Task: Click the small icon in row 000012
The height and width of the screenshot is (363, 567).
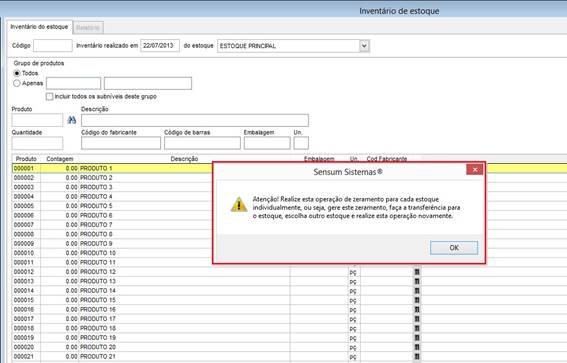Action: [x=417, y=272]
